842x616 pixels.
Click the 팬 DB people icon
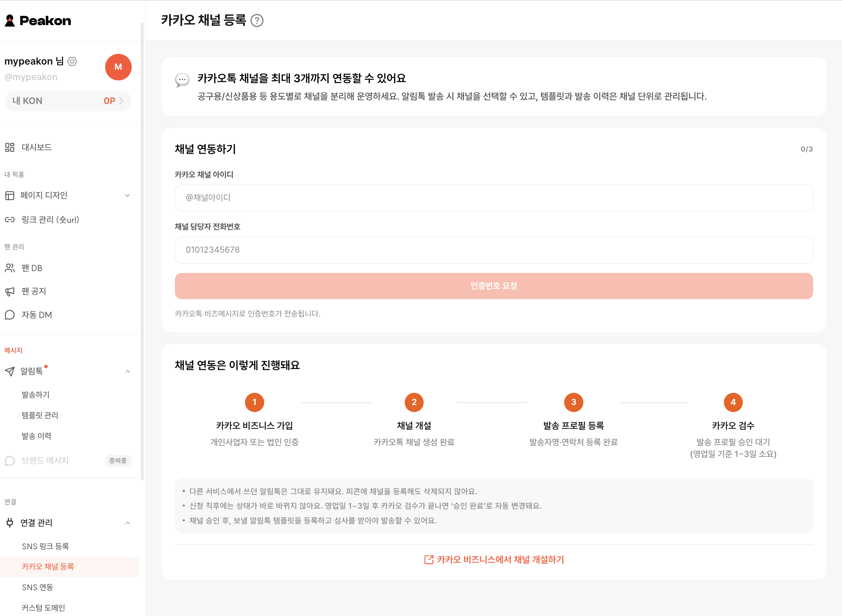coord(10,268)
